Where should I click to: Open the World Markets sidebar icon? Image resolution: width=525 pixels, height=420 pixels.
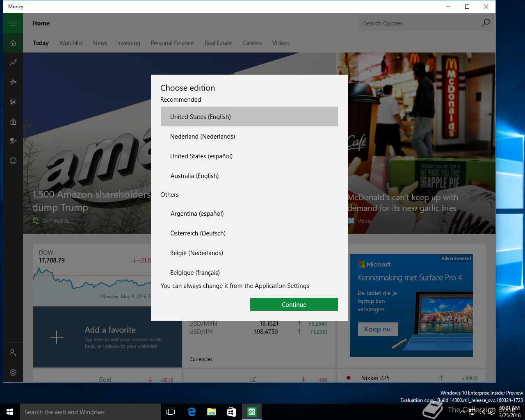coord(13,141)
